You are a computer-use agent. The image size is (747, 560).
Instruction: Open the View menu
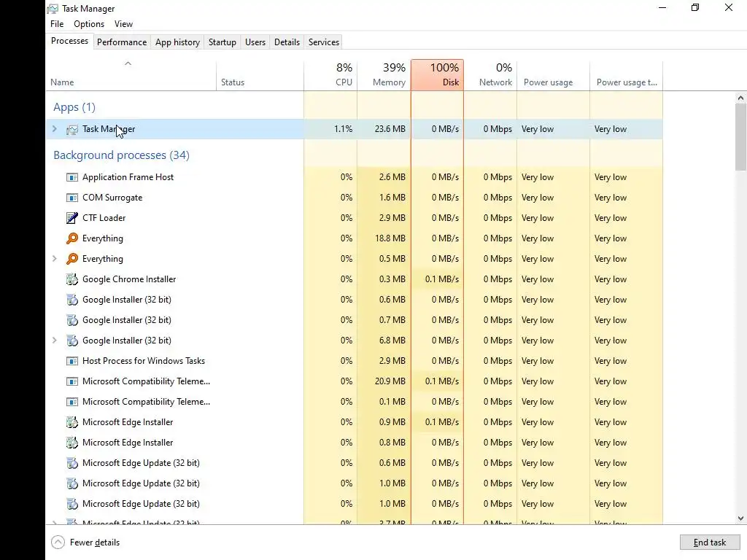click(123, 24)
